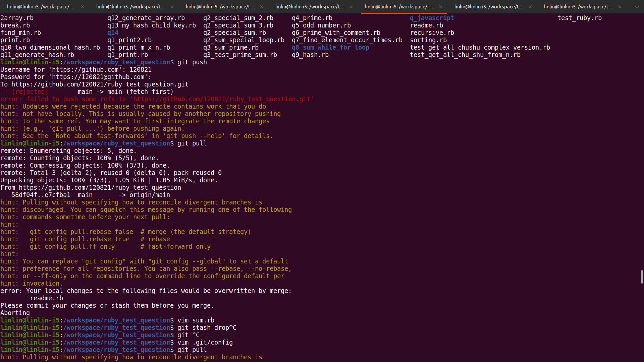The height and width of the screenshot is (362, 644).
Task: Switch to the second terminal tab
Action: tap(131, 7)
